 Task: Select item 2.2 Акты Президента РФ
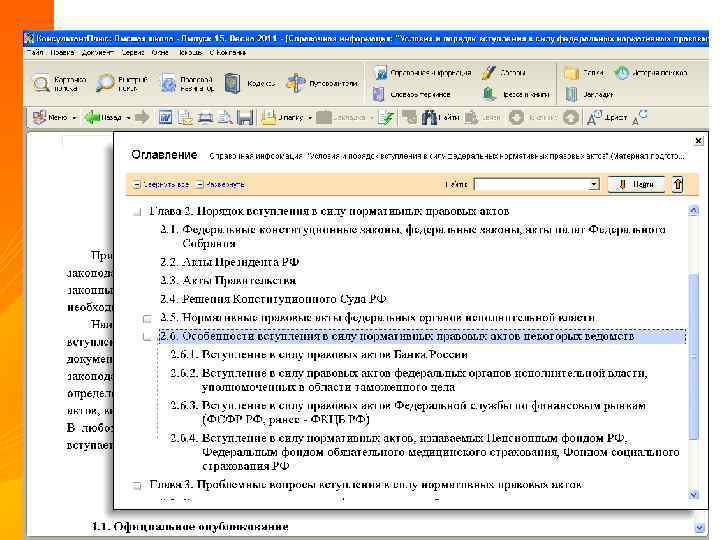coord(230,262)
